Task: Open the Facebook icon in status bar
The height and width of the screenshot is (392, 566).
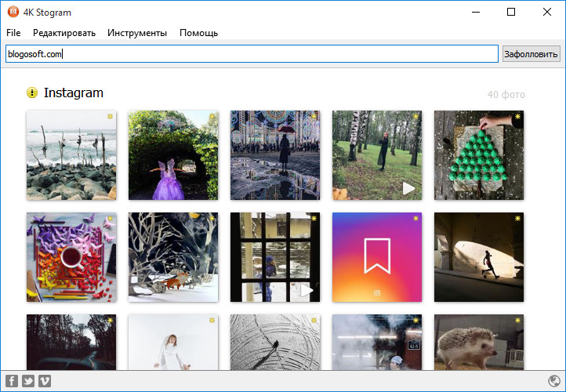Action: pyautogui.click(x=12, y=381)
